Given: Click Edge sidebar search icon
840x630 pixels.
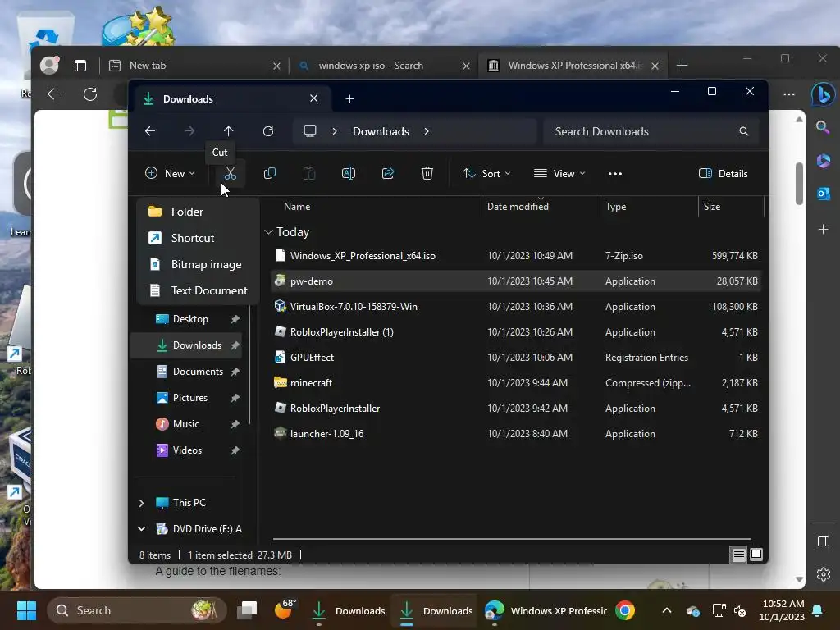Looking at the screenshot, I should pos(823,127).
